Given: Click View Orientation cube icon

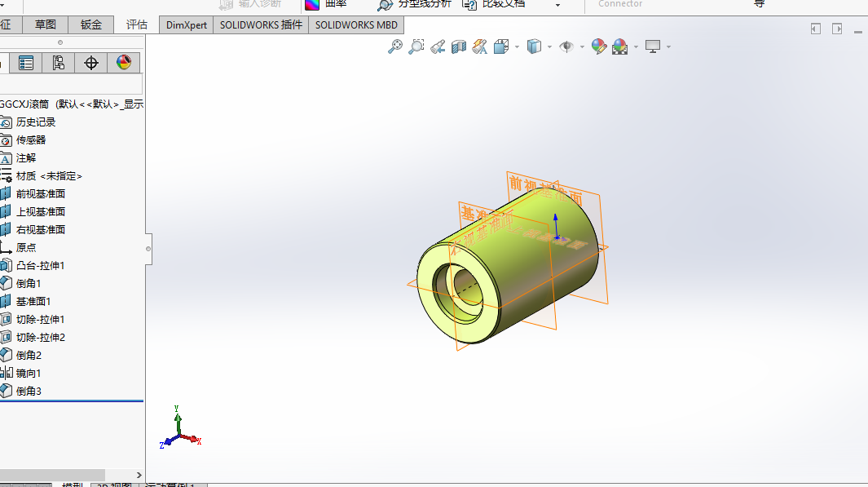Looking at the screenshot, I should [x=501, y=46].
